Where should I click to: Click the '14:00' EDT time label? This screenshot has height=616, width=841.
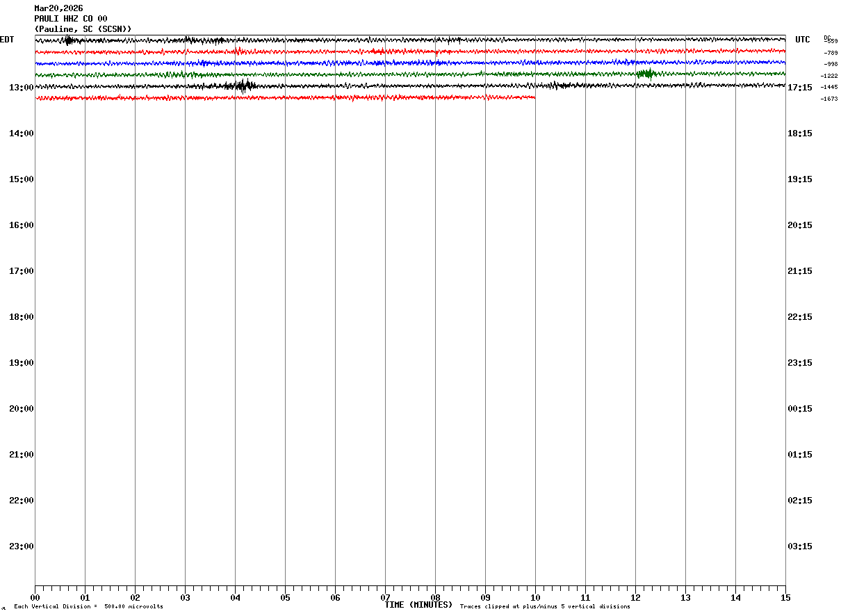pyautogui.click(x=22, y=133)
